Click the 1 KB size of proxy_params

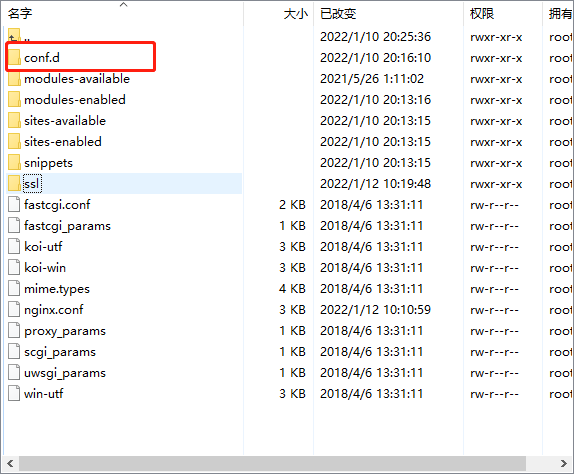(292, 331)
